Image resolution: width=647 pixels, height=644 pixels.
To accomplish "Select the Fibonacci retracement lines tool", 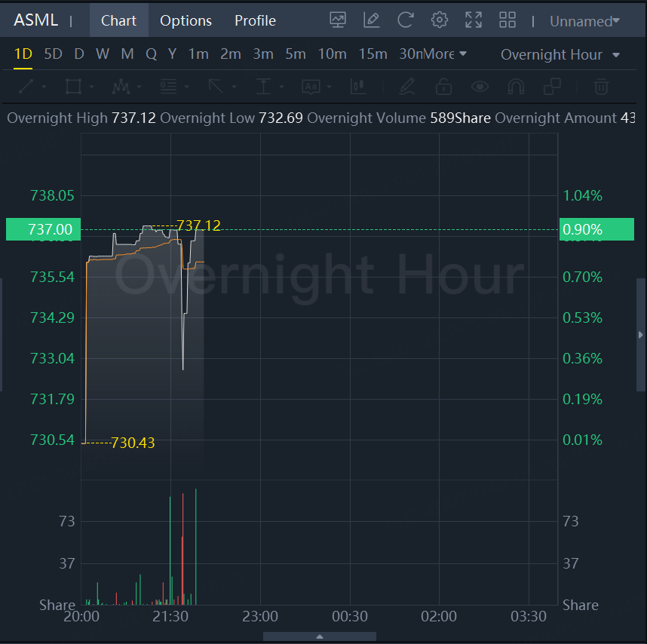I will 168,87.
